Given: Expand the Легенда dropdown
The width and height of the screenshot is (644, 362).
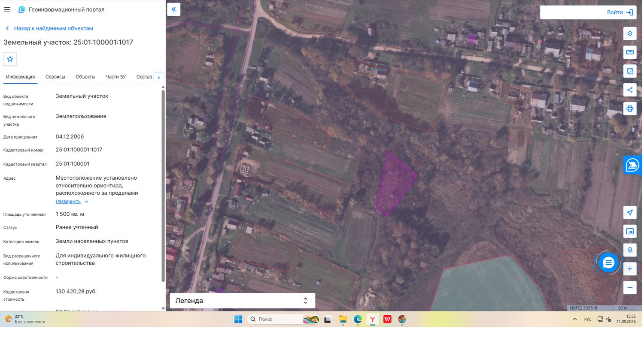Looking at the screenshot, I should [242, 301].
